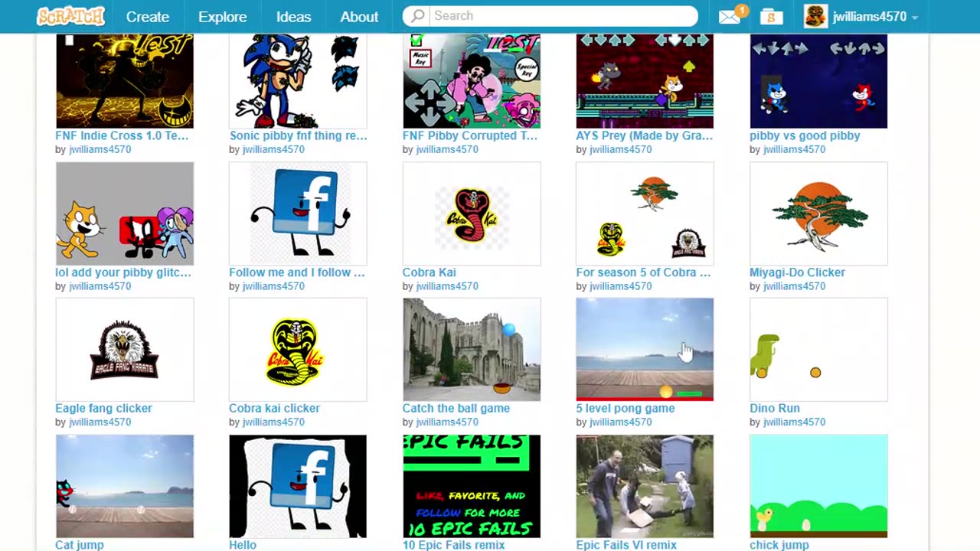The width and height of the screenshot is (980, 551).
Task: Open pibby vs good pibby thumbnail
Action: (818, 81)
